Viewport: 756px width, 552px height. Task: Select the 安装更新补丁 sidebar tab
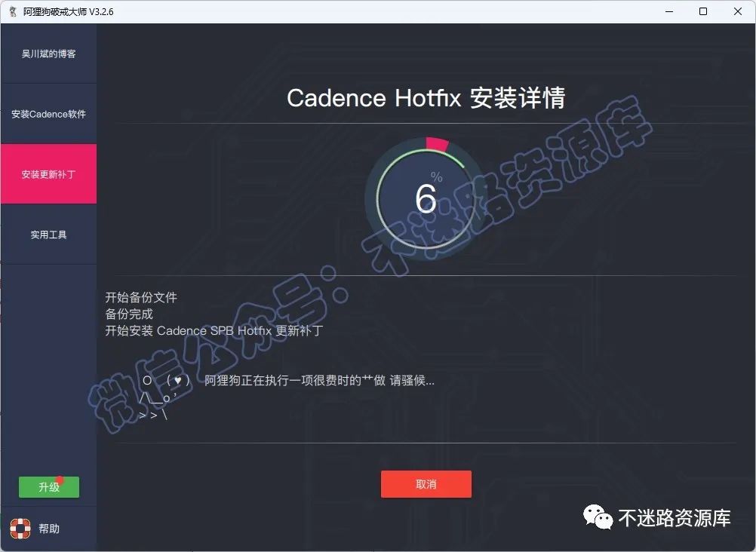[x=49, y=174]
